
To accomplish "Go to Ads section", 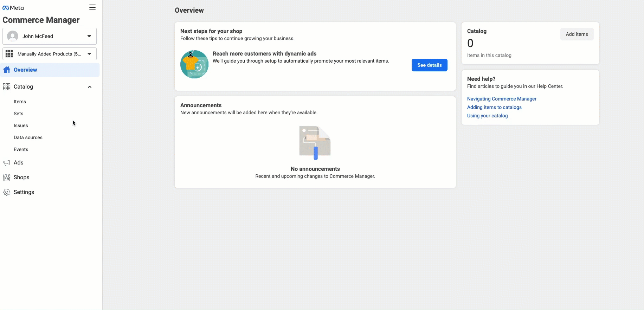I will [19, 163].
